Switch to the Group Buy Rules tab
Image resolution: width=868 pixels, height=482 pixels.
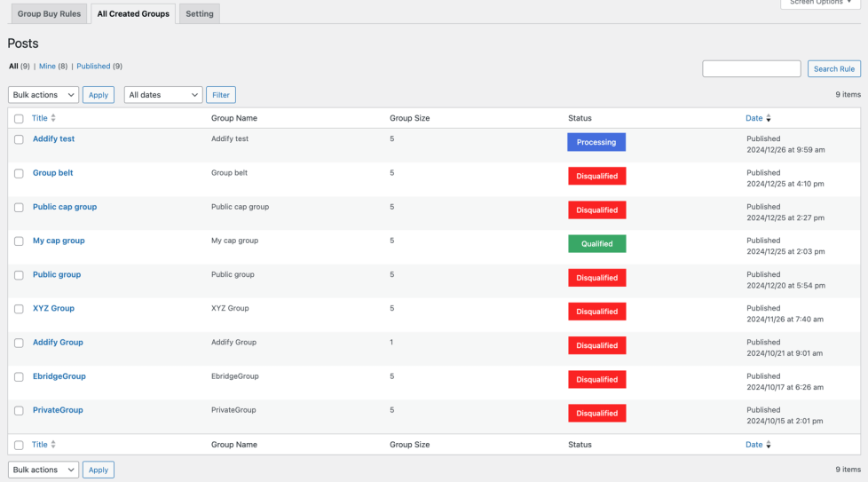[50, 14]
